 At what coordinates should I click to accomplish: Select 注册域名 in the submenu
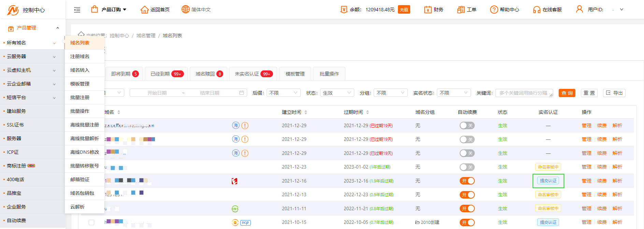(80, 56)
